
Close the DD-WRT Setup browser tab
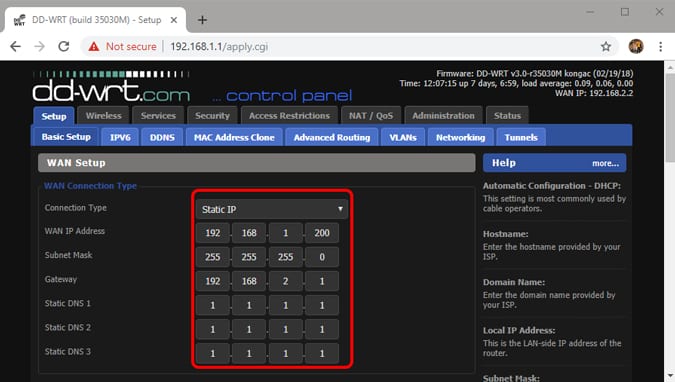click(173, 20)
